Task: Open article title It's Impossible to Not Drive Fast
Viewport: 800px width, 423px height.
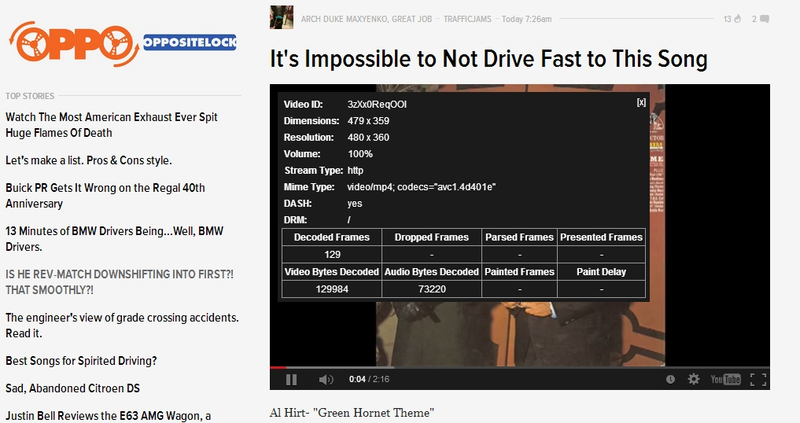Action: click(x=488, y=59)
